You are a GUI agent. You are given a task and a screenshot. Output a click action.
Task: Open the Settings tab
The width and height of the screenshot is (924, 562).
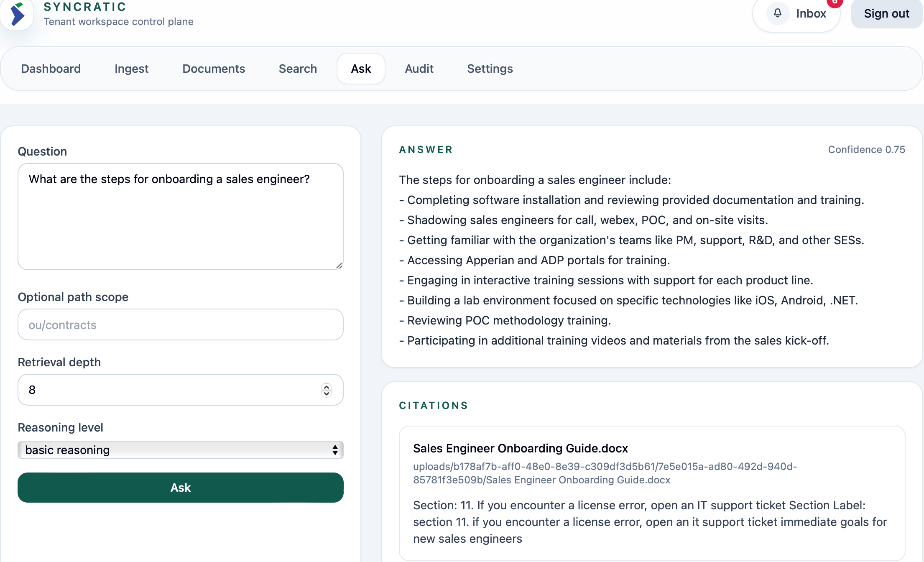click(x=490, y=69)
